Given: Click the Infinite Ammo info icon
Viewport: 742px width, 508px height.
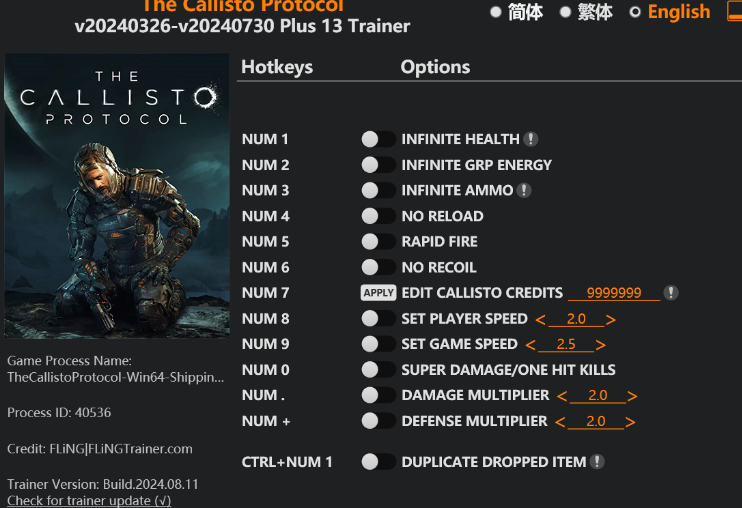Looking at the screenshot, I should 524,190.
